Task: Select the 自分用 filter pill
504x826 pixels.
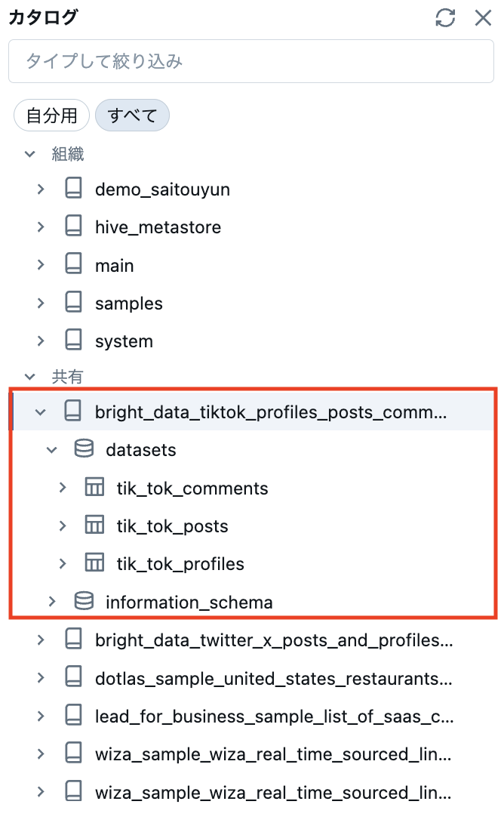Action: pos(51,116)
